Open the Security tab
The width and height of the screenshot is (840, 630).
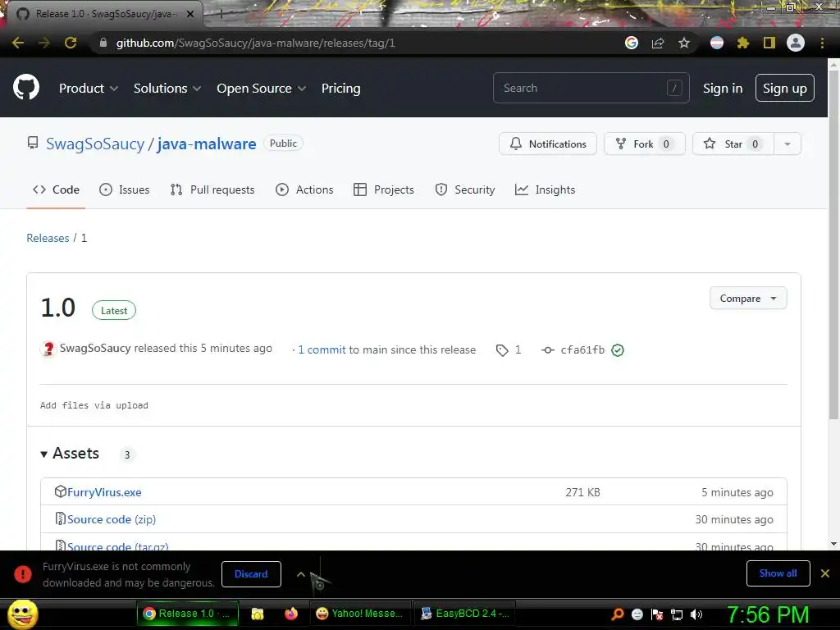tap(465, 189)
